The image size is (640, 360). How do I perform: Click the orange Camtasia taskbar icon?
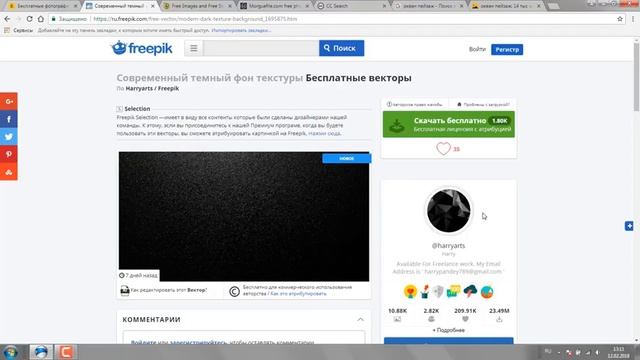pos(65,352)
